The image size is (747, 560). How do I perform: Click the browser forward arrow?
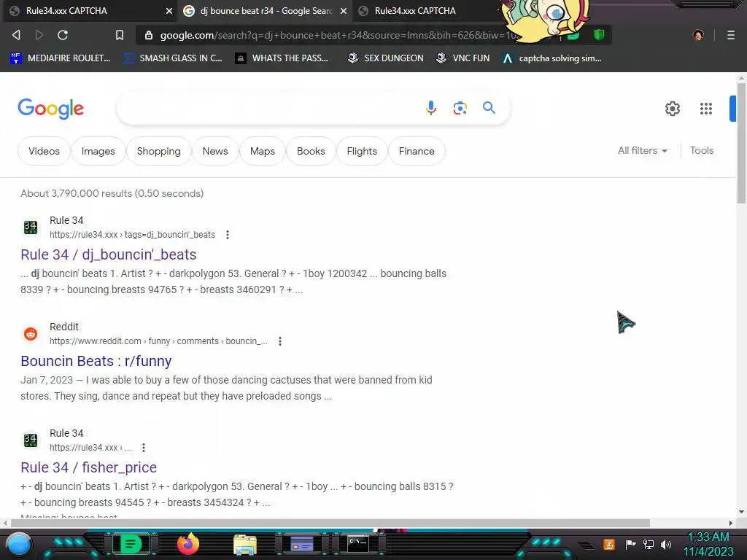pyautogui.click(x=39, y=35)
